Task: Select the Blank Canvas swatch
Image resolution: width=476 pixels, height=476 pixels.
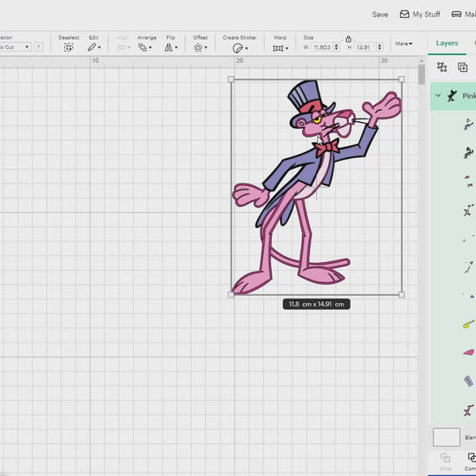Action: point(447,437)
